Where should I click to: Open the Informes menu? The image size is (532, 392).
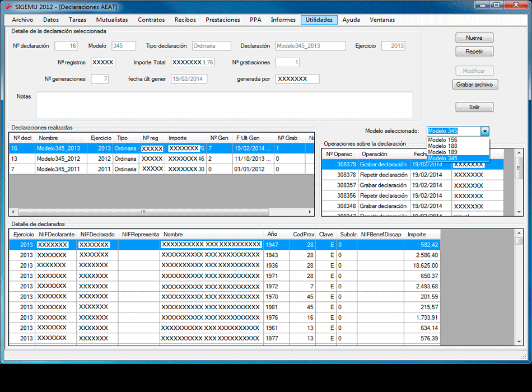283,20
